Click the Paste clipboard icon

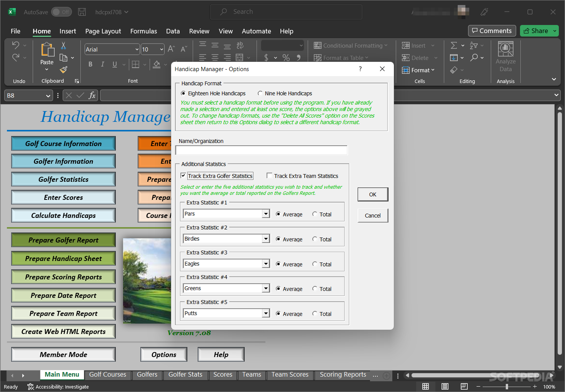click(47, 50)
